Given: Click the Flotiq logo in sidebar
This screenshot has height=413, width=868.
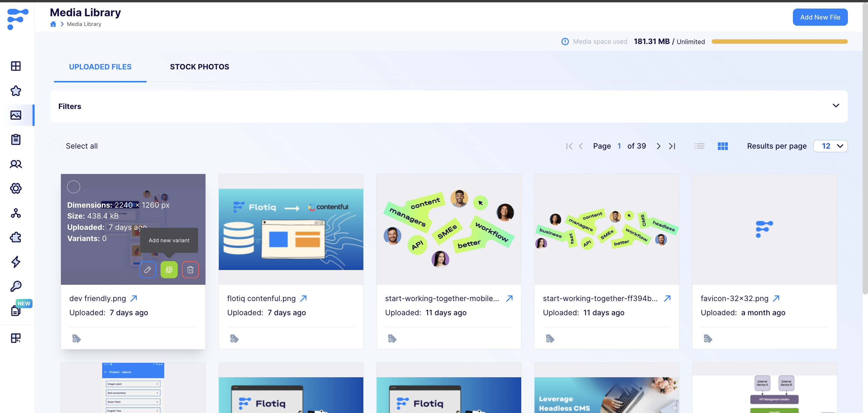Looking at the screenshot, I should 17,19.
